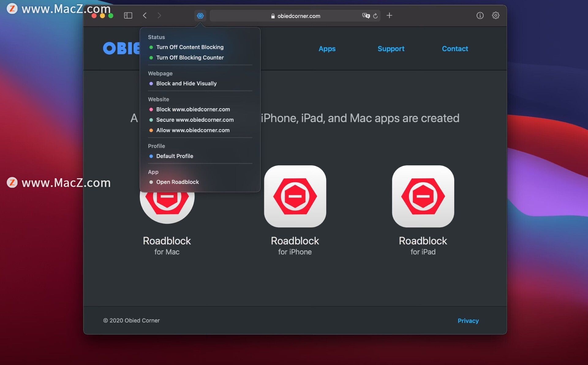
Task: Reload the page with the refresh icon
Action: tap(375, 16)
